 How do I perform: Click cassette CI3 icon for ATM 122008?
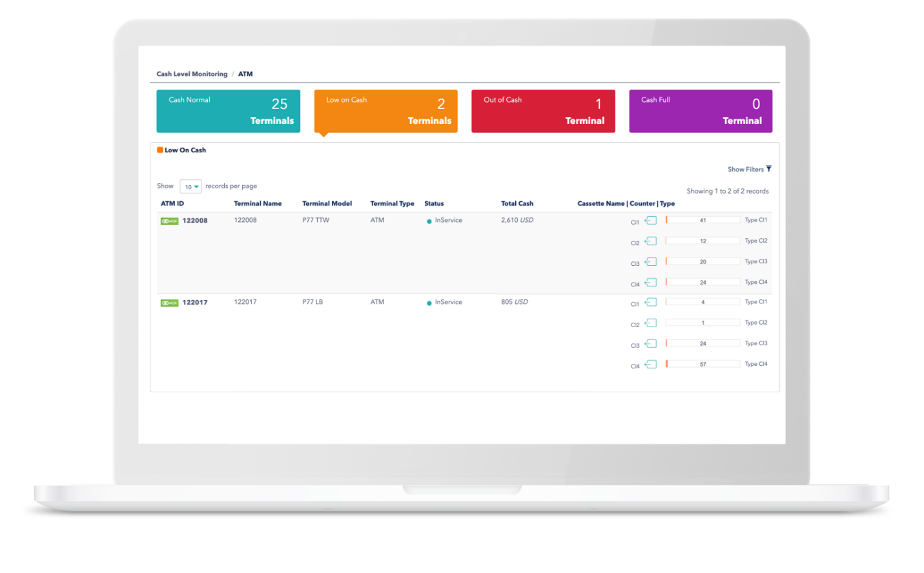pos(651,262)
